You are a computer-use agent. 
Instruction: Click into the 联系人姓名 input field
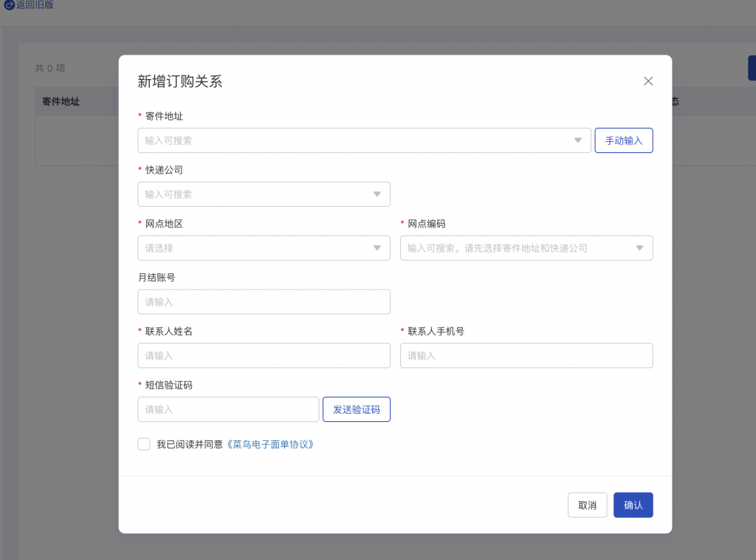264,355
